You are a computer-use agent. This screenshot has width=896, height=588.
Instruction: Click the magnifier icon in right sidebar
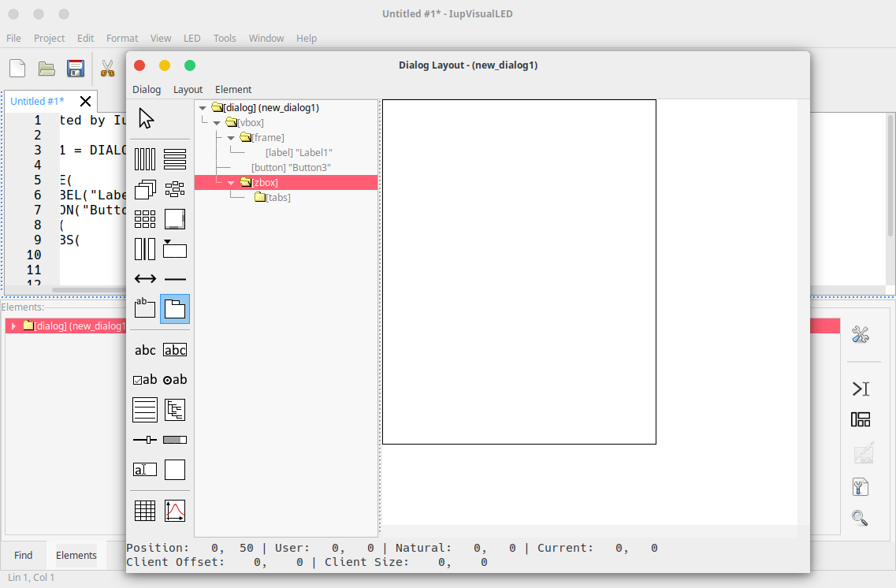(860, 518)
